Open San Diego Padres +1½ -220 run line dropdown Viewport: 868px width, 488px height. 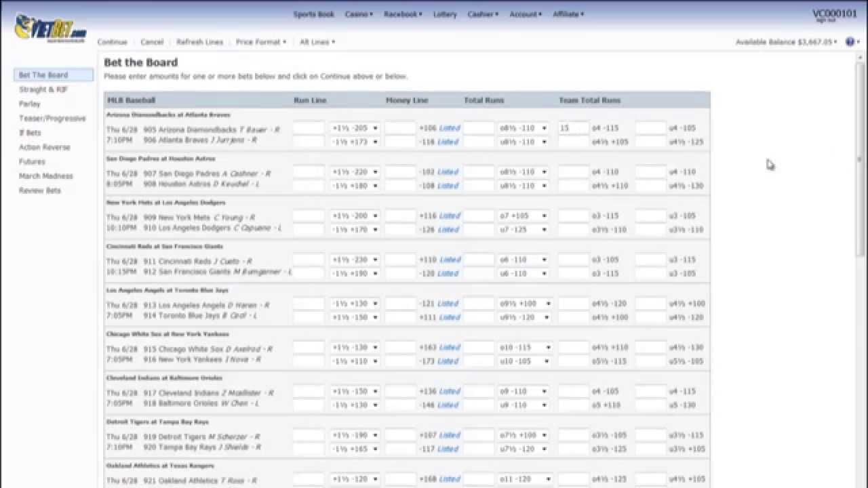pyautogui.click(x=355, y=172)
